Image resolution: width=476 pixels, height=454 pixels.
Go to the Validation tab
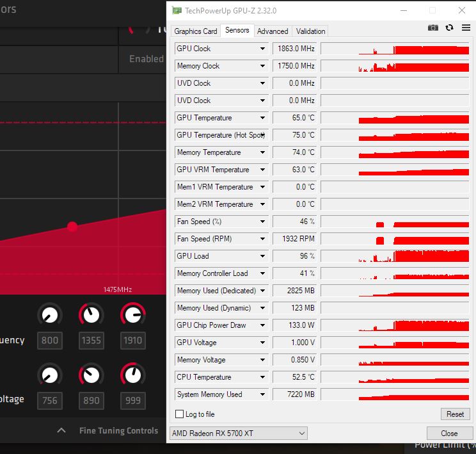point(310,31)
